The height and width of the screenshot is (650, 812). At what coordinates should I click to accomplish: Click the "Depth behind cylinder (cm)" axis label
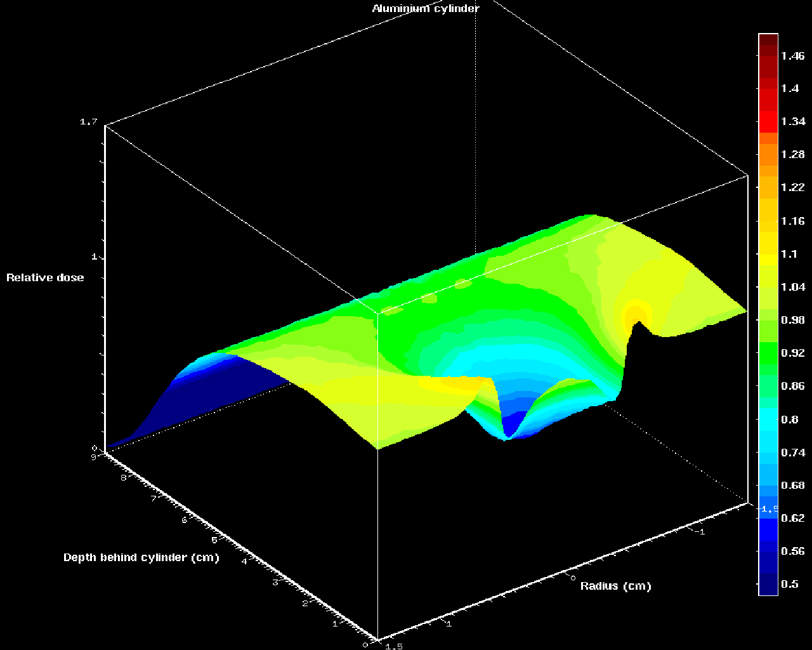tap(141, 557)
